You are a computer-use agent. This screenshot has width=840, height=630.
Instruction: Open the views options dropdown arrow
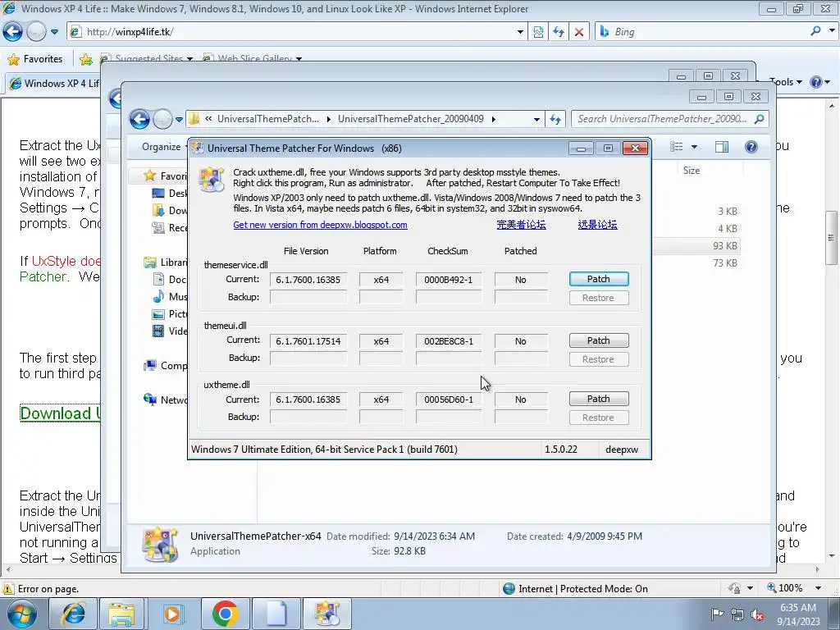(x=694, y=147)
